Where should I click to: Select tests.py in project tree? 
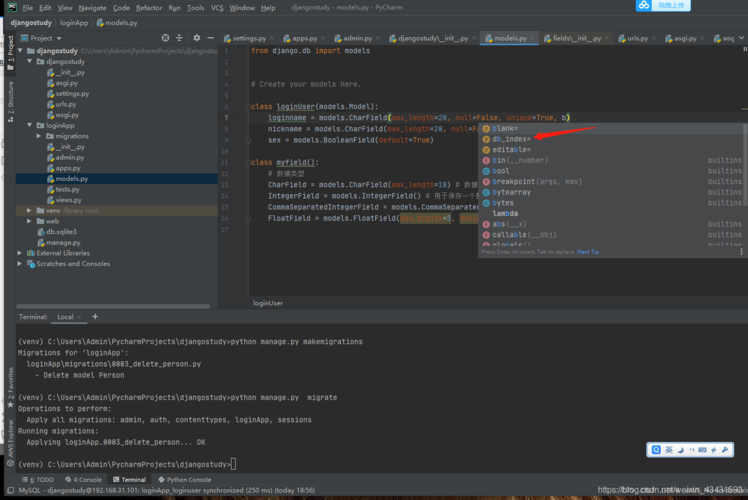[63, 189]
